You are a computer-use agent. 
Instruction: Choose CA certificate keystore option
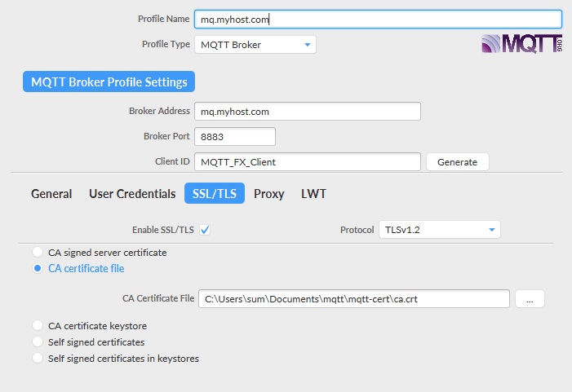click(x=38, y=325)
